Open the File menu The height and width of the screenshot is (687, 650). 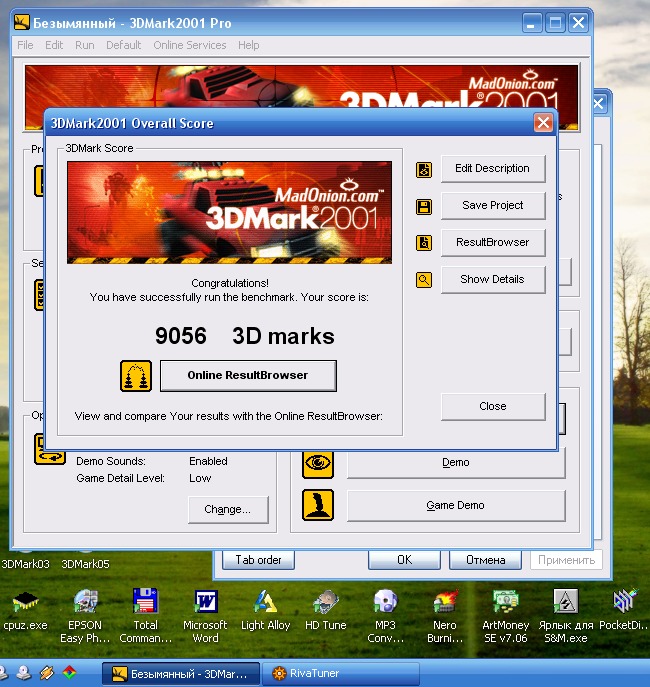[x=25, y=45]
